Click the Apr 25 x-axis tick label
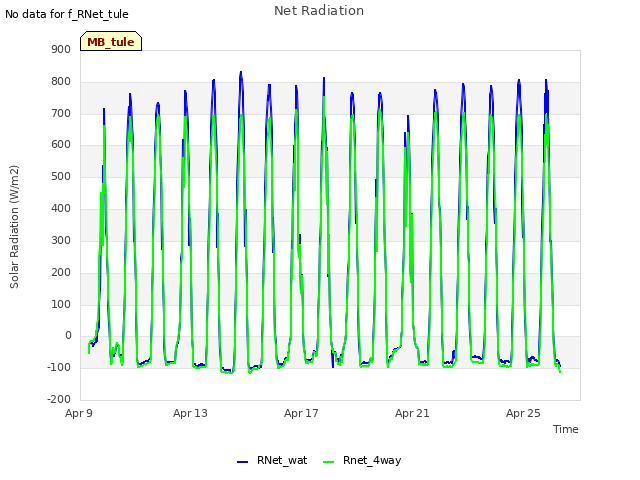 point(523,413)
